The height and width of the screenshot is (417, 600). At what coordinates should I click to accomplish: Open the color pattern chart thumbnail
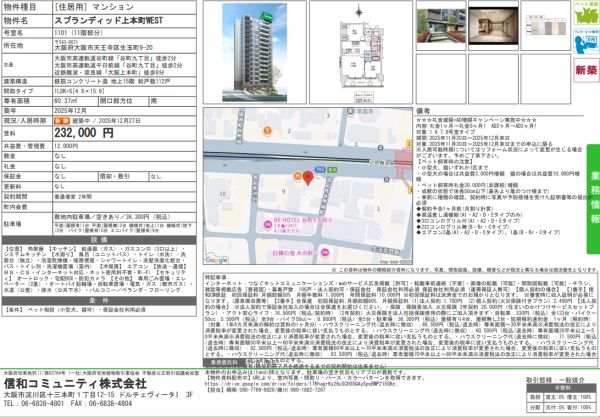pos(546,26)
